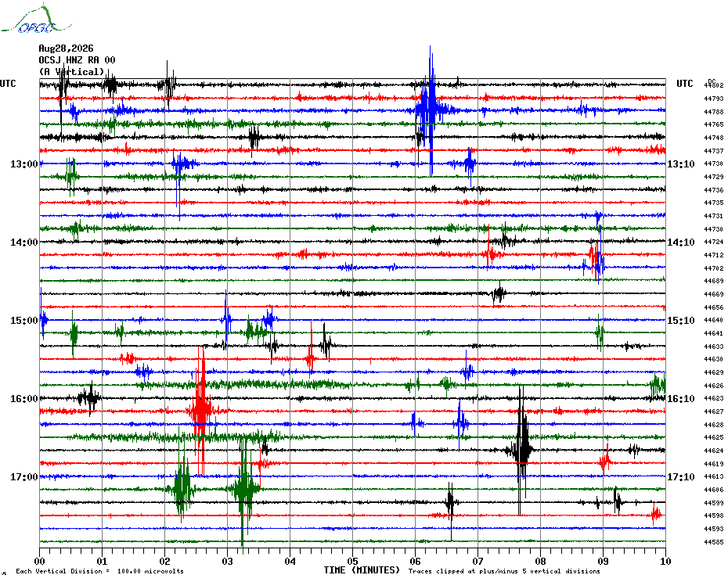The image size is (728, 582).
Task: Click DC value 44737
Action: click(x=714, y=151)
